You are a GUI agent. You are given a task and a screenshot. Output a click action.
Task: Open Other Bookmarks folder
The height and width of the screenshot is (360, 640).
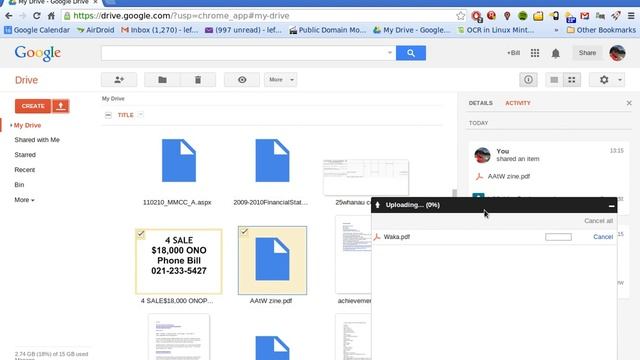(601, 30)
